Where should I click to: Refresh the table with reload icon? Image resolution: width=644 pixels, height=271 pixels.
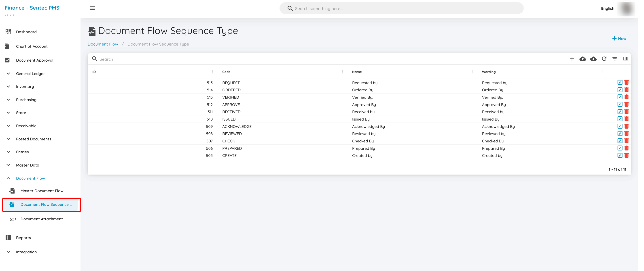(604, 59)
